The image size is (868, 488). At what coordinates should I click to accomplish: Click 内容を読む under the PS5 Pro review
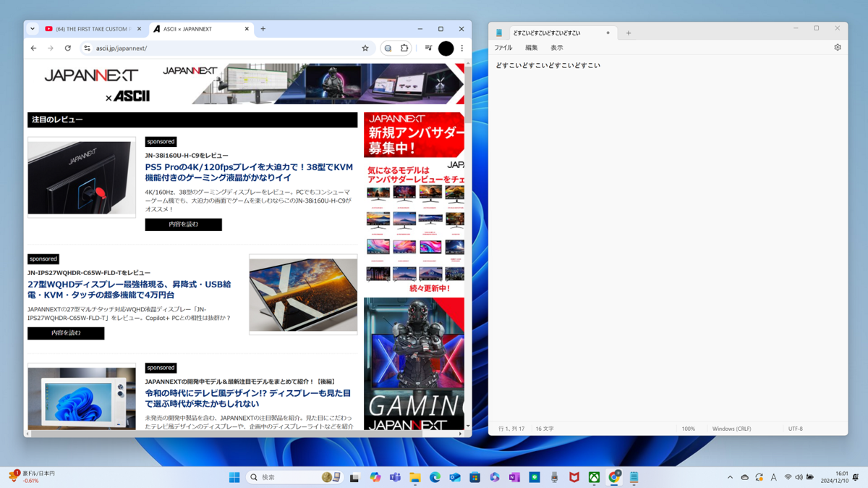(183, 224)
